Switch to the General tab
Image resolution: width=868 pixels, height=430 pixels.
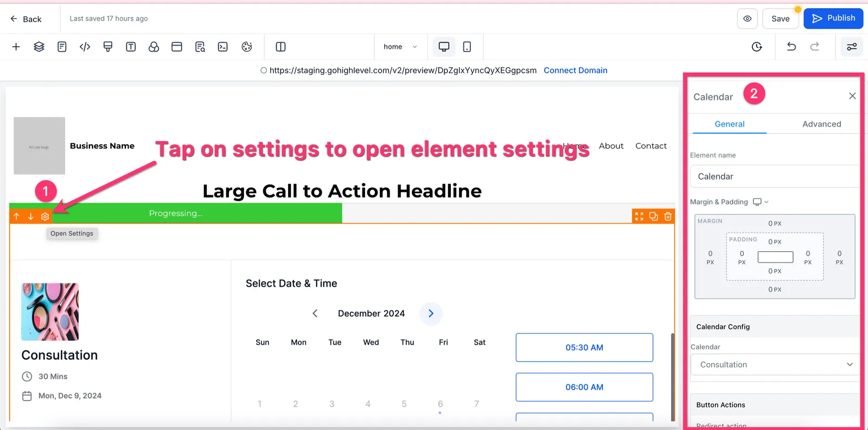pyautogui.click(x=729, y=124)
